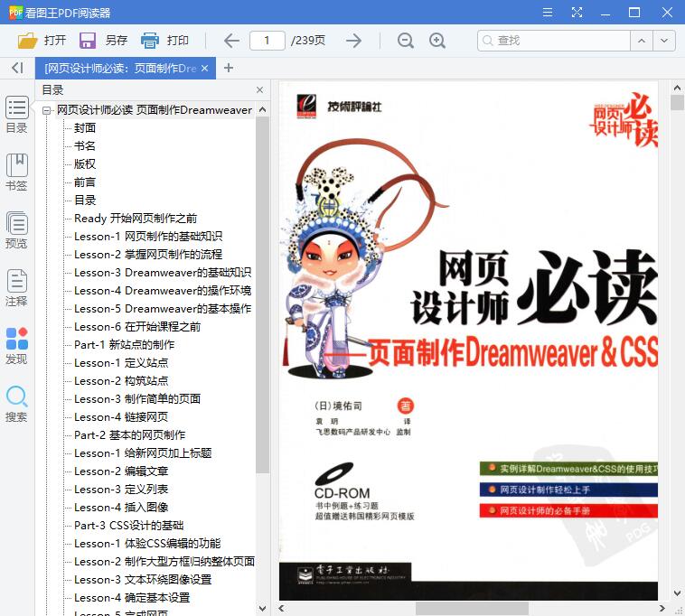685x616 pixels.
Task: Open a PDF file with 打开 button
Action: (x=42, y=41)
